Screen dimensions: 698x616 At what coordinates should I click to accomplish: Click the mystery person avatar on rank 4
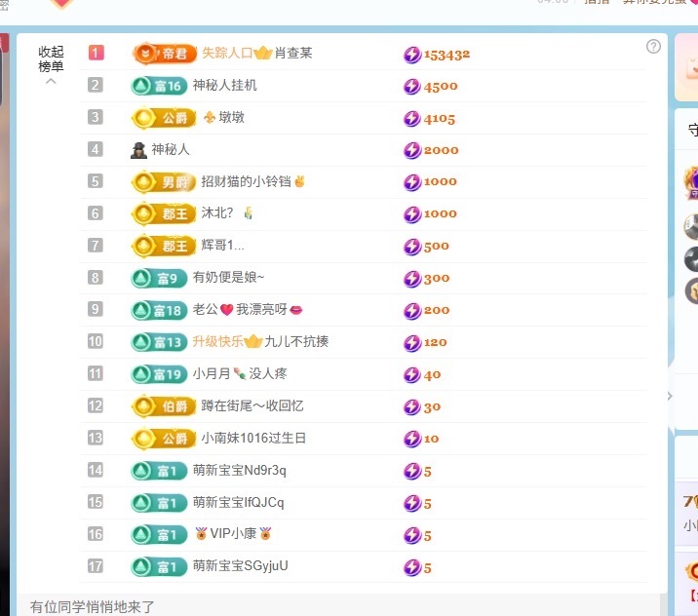(x=138, y=150)
